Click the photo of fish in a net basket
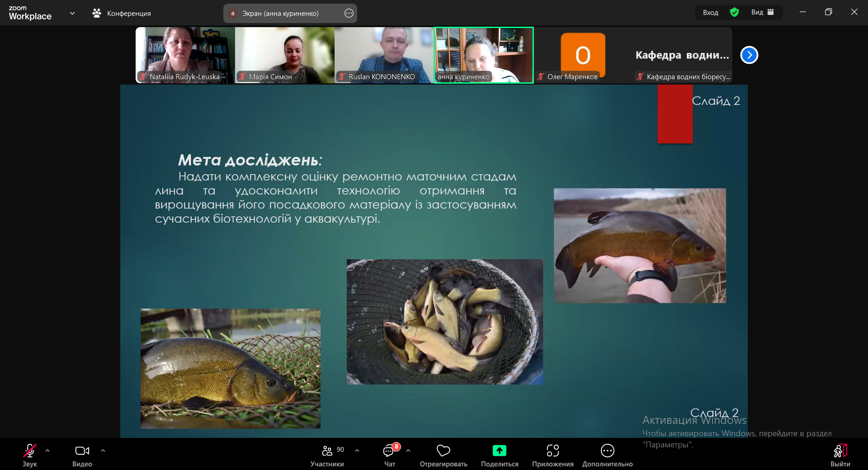This screenshot has height=470, width=868. [445, 322]
